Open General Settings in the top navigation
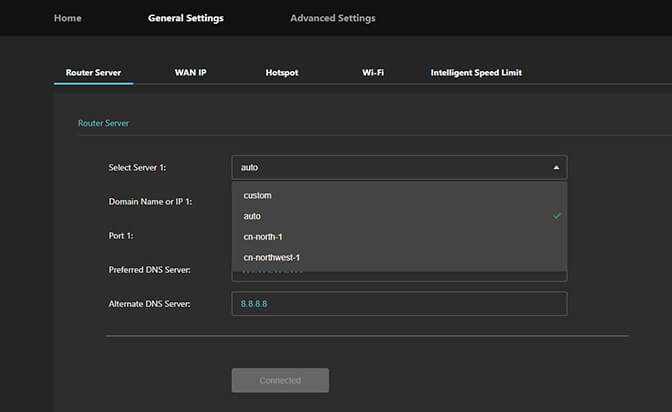Image resolution: width=672 pixels, height=412 pixels. (x=186, y=18)
